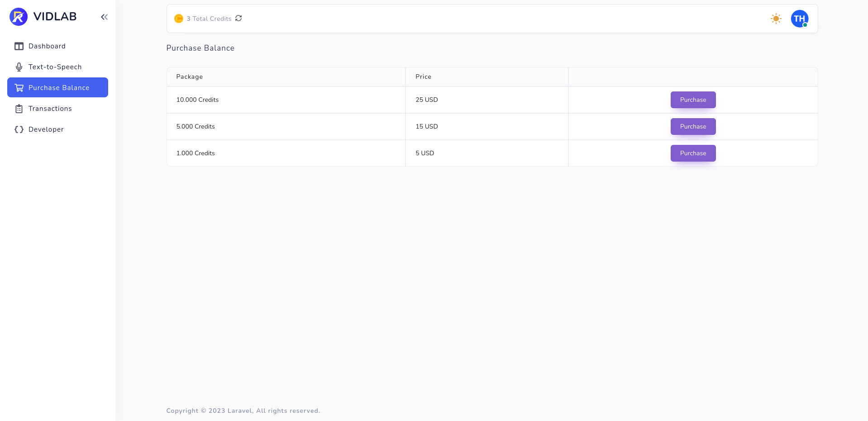
Task: Click the '15 USD' price cell
Action: pos(487,126)
